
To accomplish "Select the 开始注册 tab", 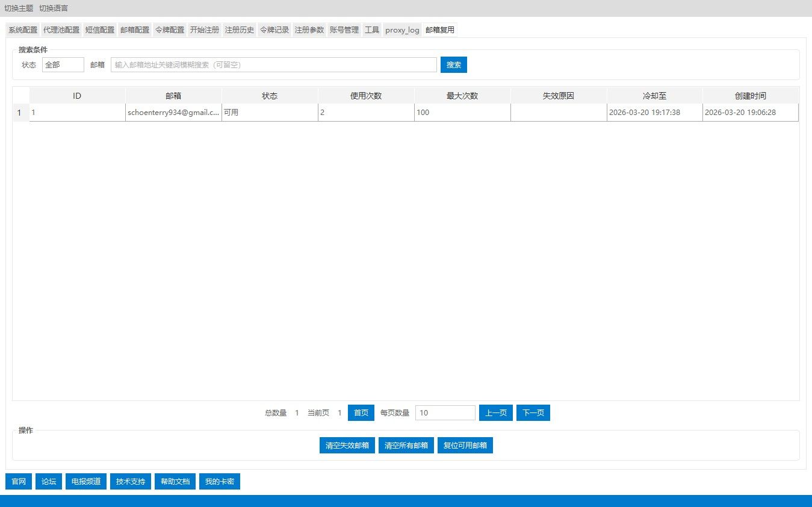I will tap(205, 30).
